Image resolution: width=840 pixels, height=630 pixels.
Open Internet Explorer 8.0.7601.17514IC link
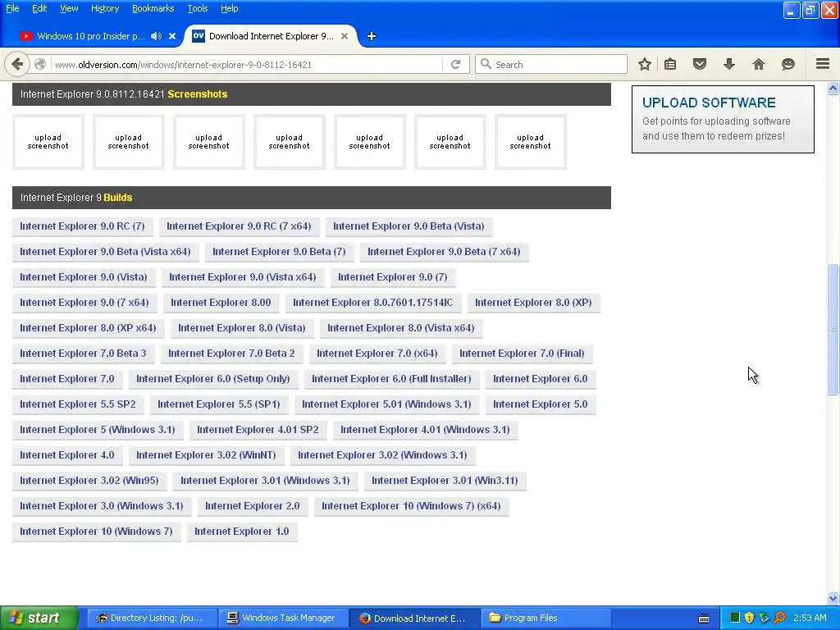click(x=373, y=303)
